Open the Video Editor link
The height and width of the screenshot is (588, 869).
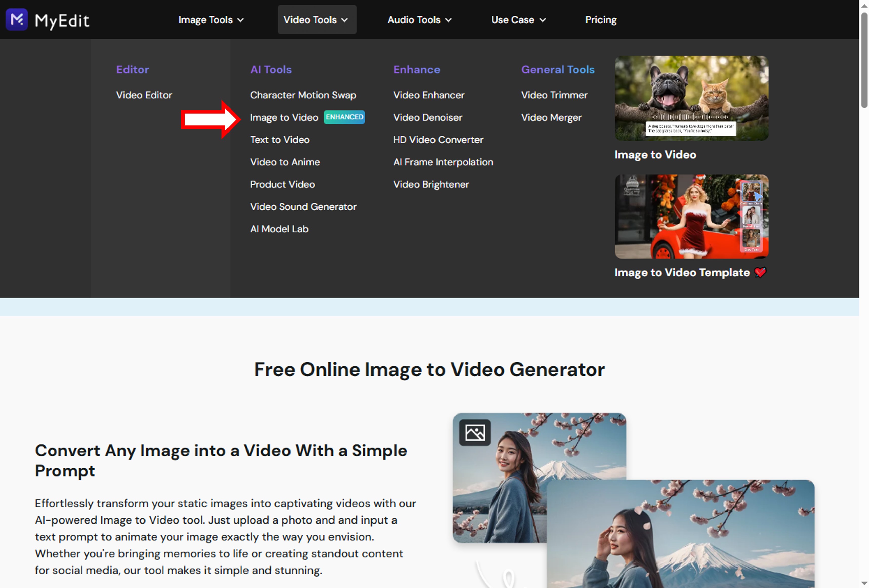[x=144, y=95]
